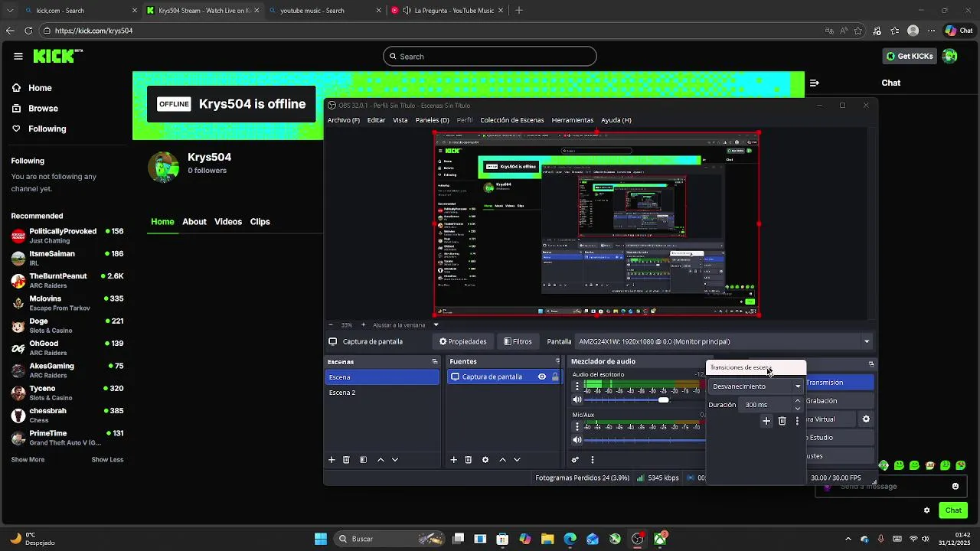Viewport: 980px width, 551px height.
Task: Delete selected scene with Escenas trash icon
Action: [x=346, y=460]
